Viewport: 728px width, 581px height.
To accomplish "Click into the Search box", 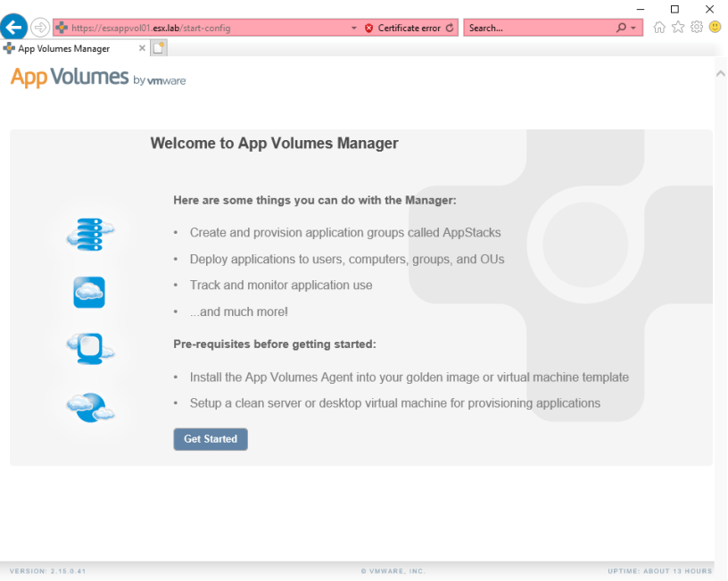I will tap(541, 28).
